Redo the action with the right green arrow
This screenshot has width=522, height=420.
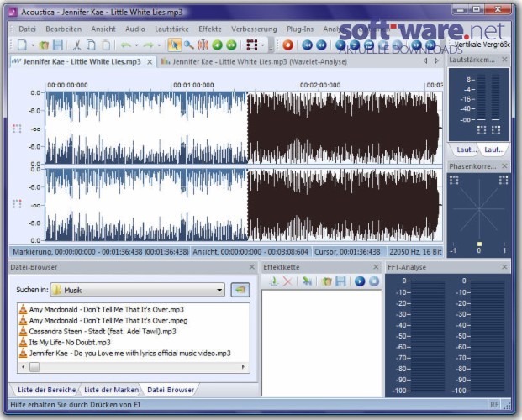click(x=149, y=45)
